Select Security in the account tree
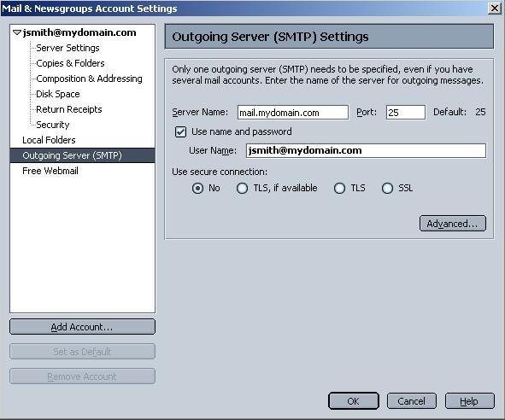Screen dimensions: 505x420 coord(53,125)
